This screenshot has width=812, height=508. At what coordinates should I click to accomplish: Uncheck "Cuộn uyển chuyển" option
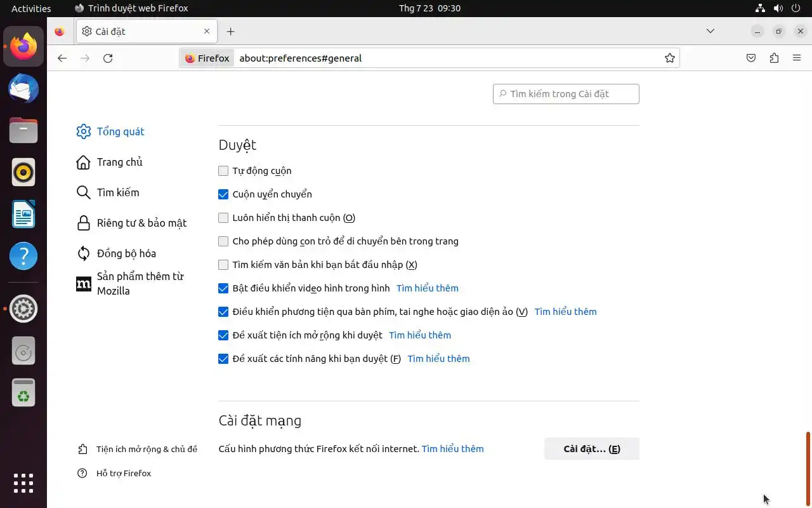(223, 194)
